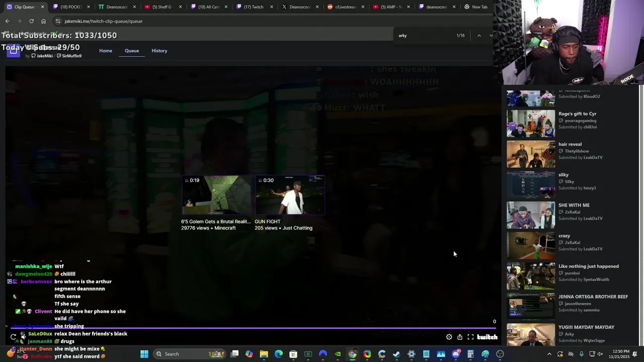Open the Home nav link
Screen dimensions: 644x362
(x=106, y=51)
